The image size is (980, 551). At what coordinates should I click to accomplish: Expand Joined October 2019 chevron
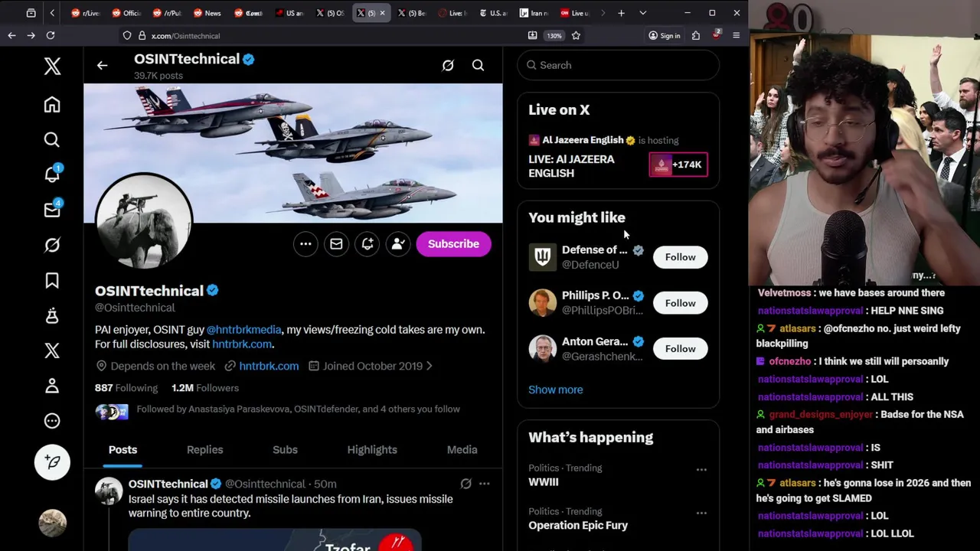click(430, 366)
